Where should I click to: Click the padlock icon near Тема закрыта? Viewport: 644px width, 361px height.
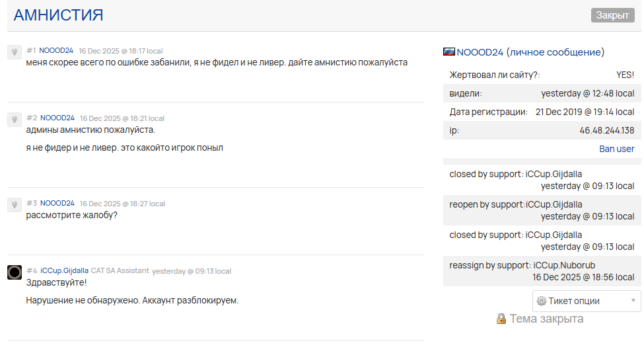point(501,319)
